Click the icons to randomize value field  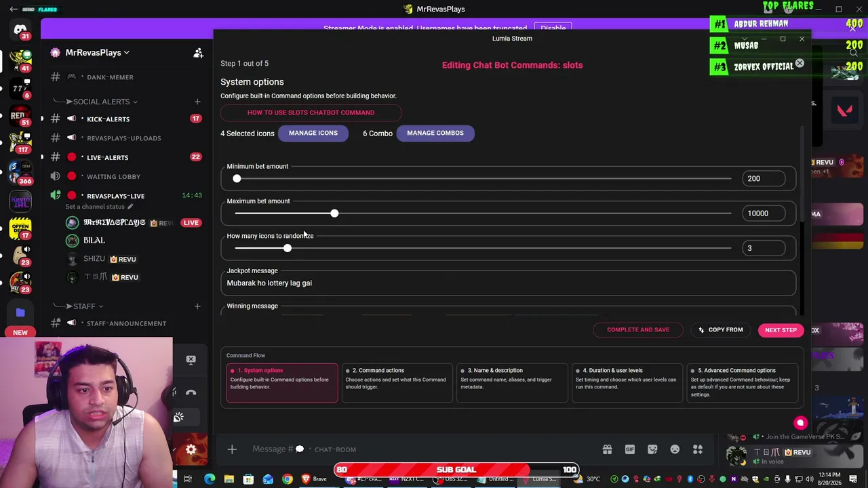point(764,248)
